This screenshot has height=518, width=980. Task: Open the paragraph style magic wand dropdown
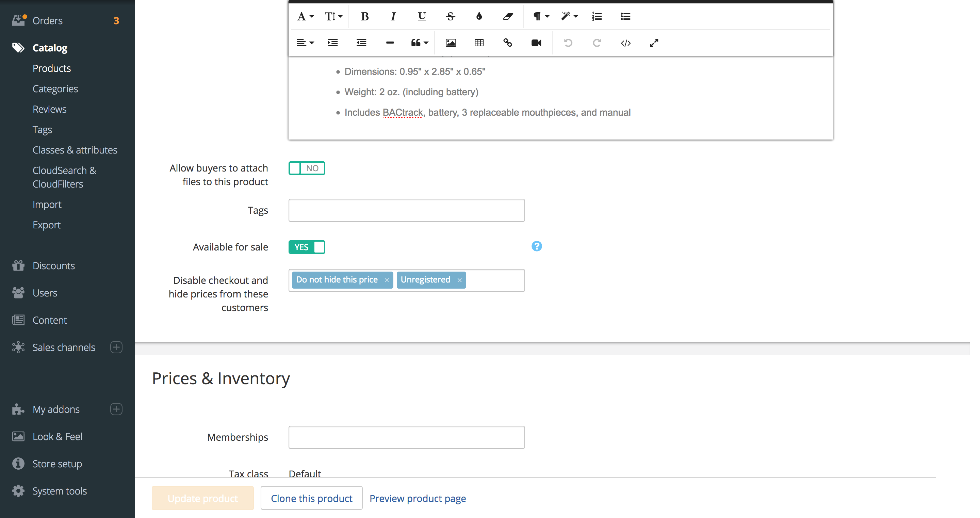click(569, 16)
